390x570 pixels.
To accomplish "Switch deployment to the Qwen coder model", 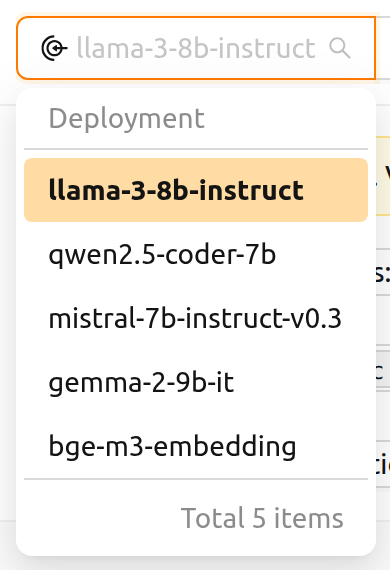I will click(x=196, y=254).
